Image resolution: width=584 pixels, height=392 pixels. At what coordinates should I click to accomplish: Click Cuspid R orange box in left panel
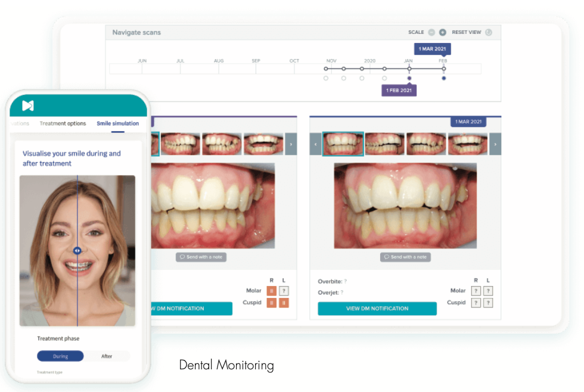272,303
